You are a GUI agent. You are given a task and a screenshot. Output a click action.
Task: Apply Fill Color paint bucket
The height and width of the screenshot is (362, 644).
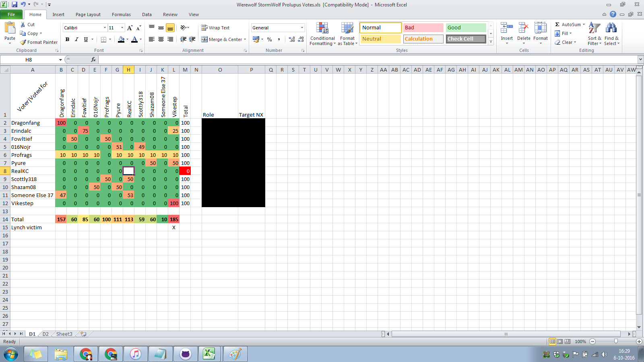121,39
